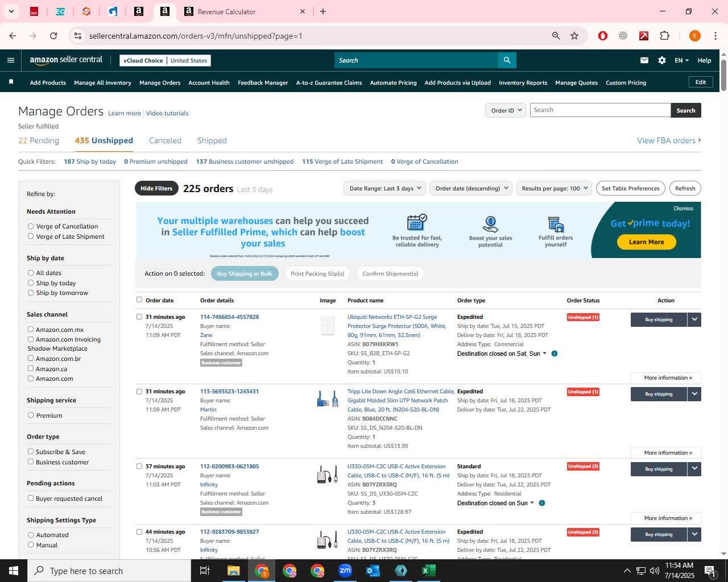Open the EN language dropdown

[x=681, y=60]
